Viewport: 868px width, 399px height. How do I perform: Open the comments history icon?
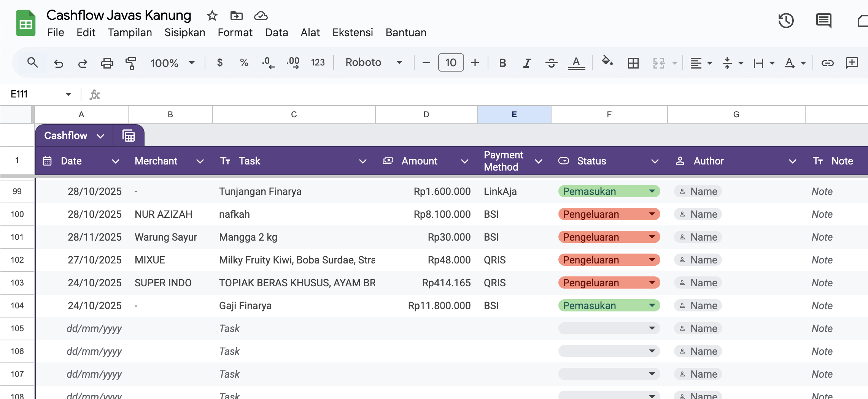coord(823,21)
